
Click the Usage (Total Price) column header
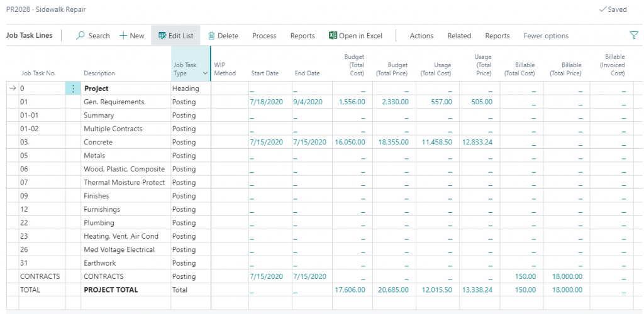click(x=482, y=65)
